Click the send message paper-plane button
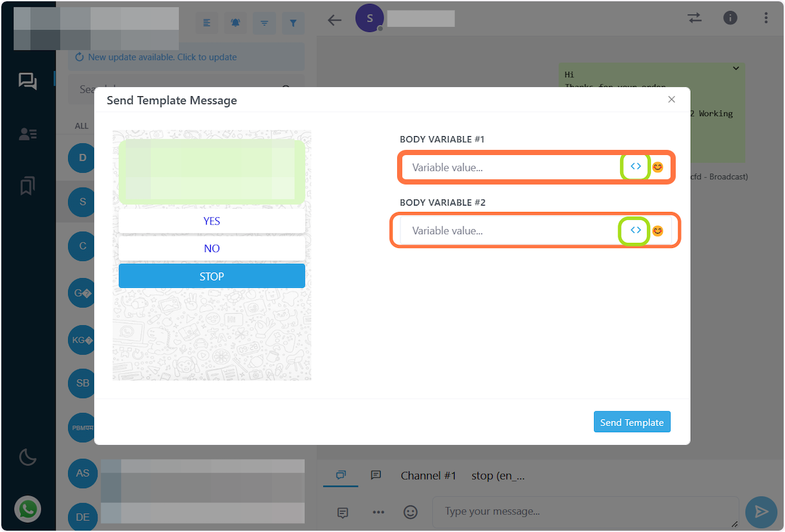This screenshot has height=532, width=785. (761, 512)
